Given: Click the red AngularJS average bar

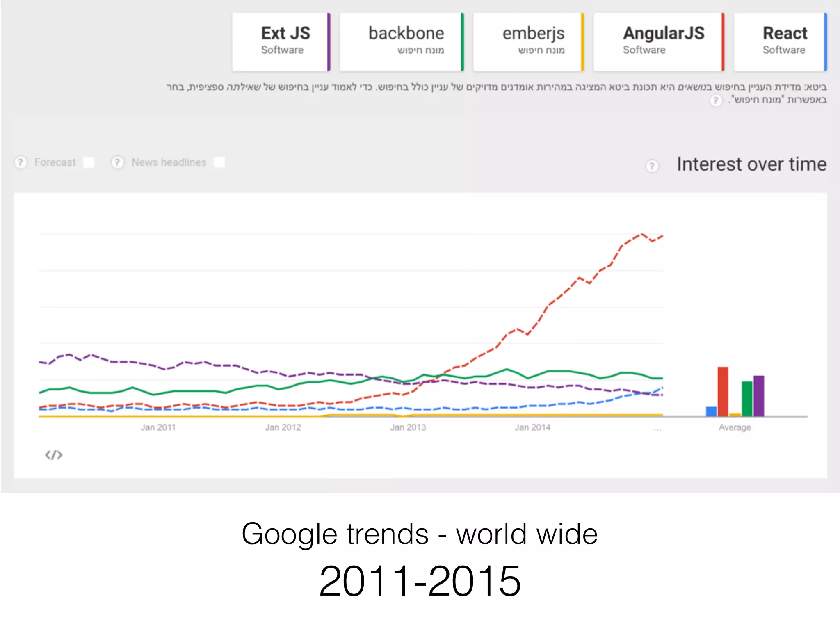Looking at the screenshot, I should point(723,391).
